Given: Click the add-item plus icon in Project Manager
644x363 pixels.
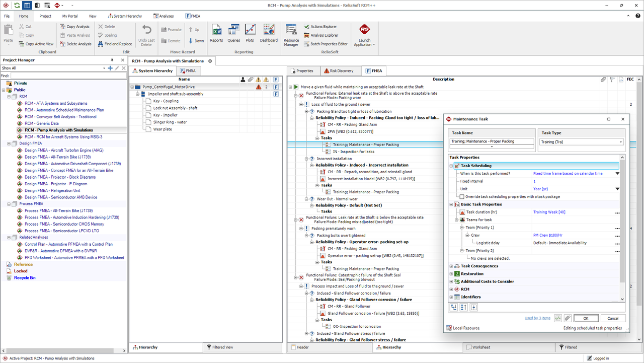Looking at the screenshot, I should [110, 68].
